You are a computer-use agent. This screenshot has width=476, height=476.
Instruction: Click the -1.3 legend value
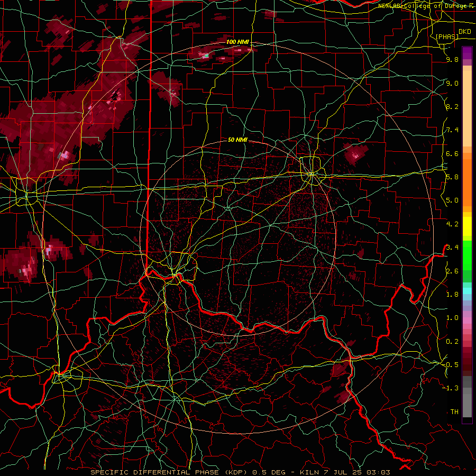pos(451,388)
